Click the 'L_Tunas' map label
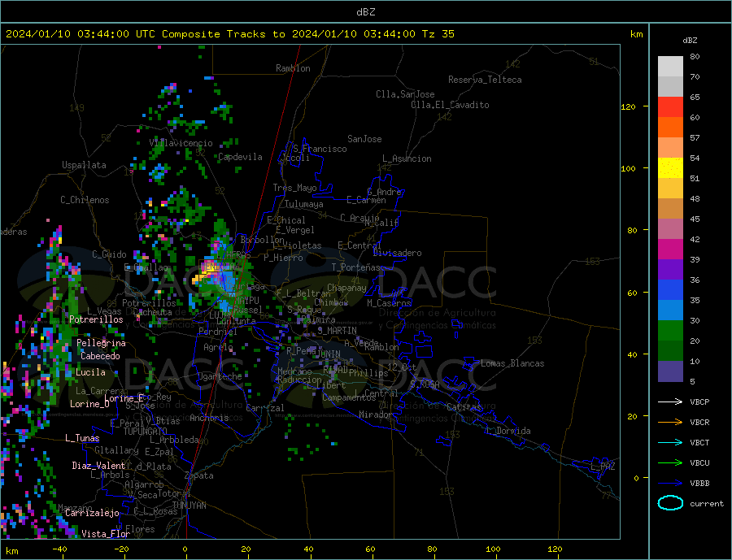732x560 pixels. click(x=82, y=438)
